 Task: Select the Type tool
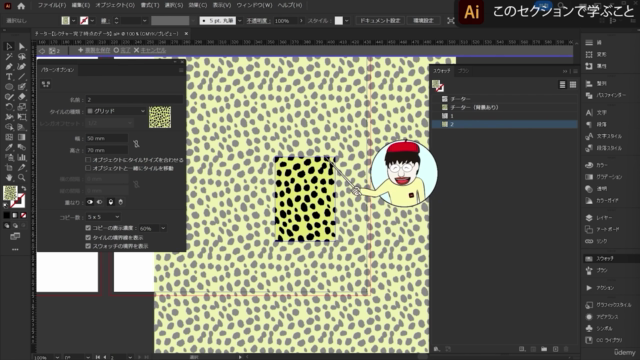click(x=9, y=77)
